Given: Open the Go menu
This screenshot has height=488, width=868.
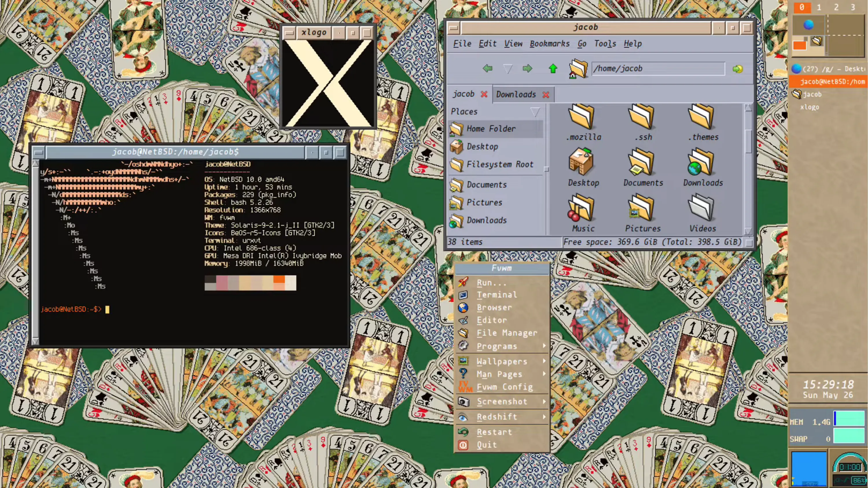Looking at the screenshot, I should point(582,43).
